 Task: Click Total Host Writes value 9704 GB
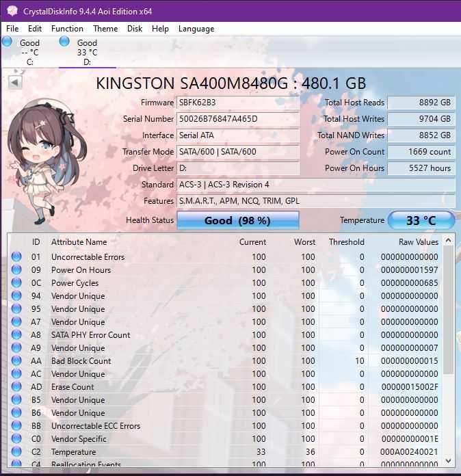point(421,119)
